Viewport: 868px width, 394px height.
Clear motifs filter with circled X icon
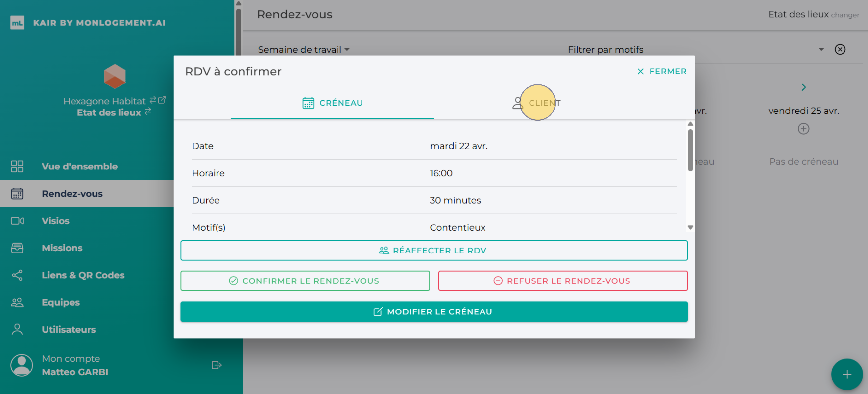tap(840, 50)
